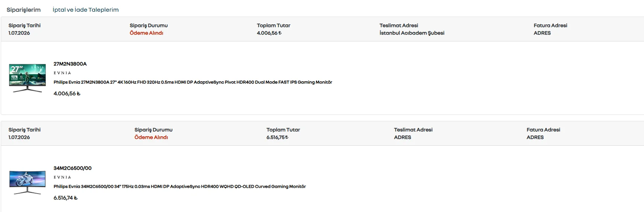Click Toplam Tutar 6.516,75 ₺ in second order
This screenshot has height=212, width=644.
click(x=277, y=137)
